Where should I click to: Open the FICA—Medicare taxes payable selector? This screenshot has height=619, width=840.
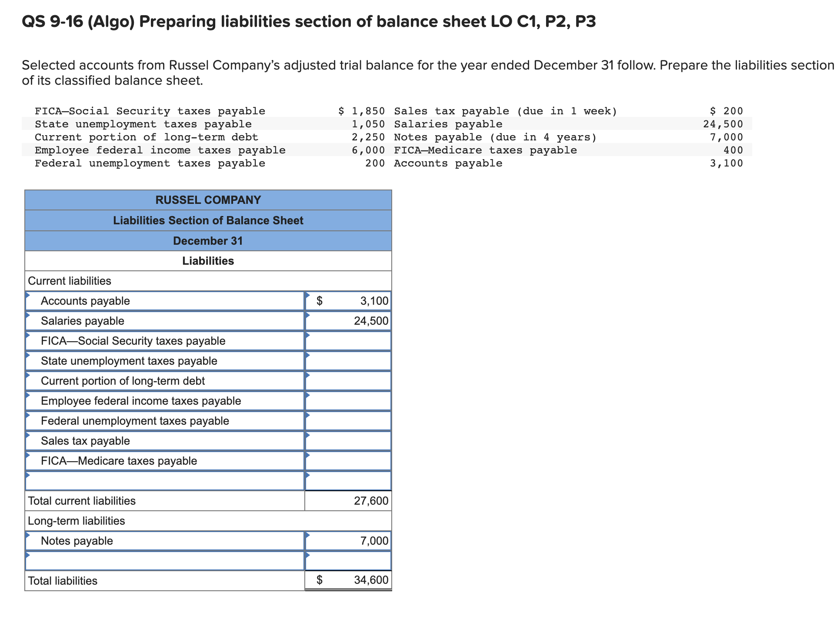(x=165, y=460)
